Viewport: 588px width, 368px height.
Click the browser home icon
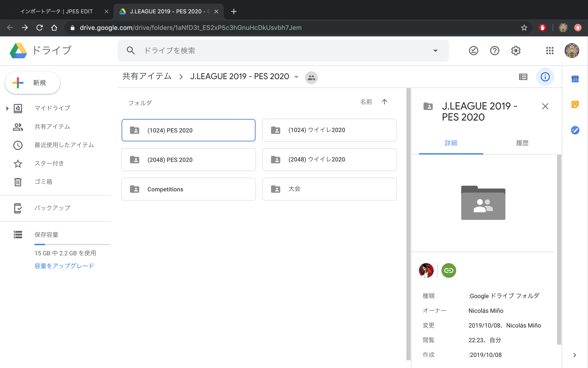click(x=54, y=28)
